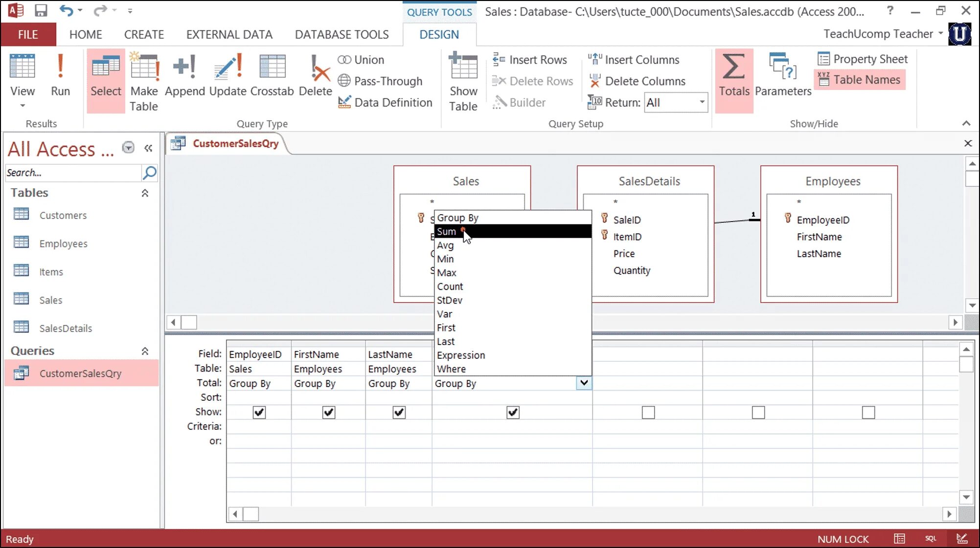Select Sum from the Total dropdown
Image resolution: width=980 pixels, height=548 pixels.
click(446, 231)
